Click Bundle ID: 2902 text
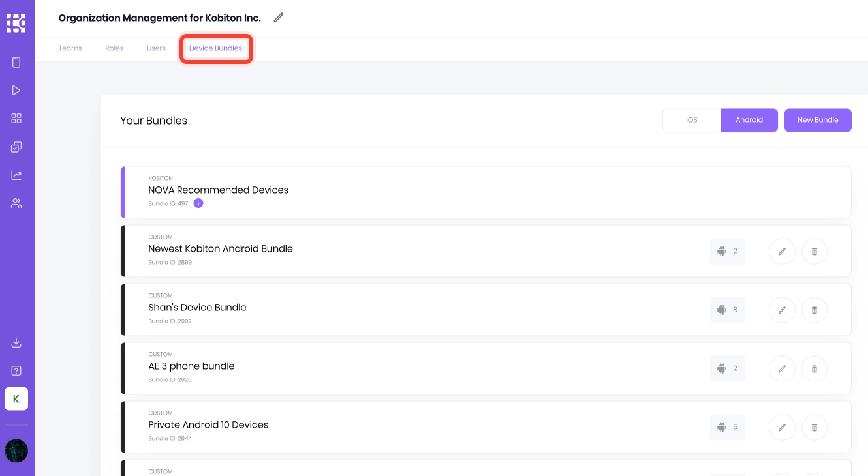The width and height of the screenshot is (868, 476). [170, 321]
